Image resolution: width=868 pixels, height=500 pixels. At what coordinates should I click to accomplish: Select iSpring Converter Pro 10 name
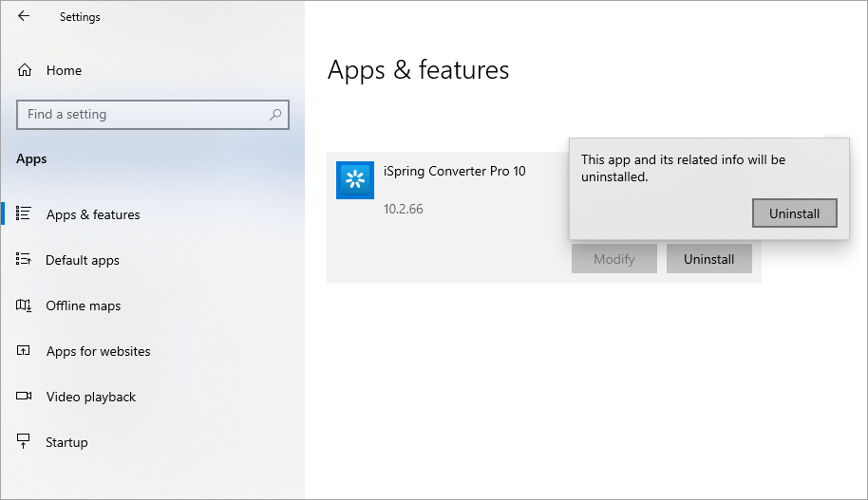click(455, 172)
